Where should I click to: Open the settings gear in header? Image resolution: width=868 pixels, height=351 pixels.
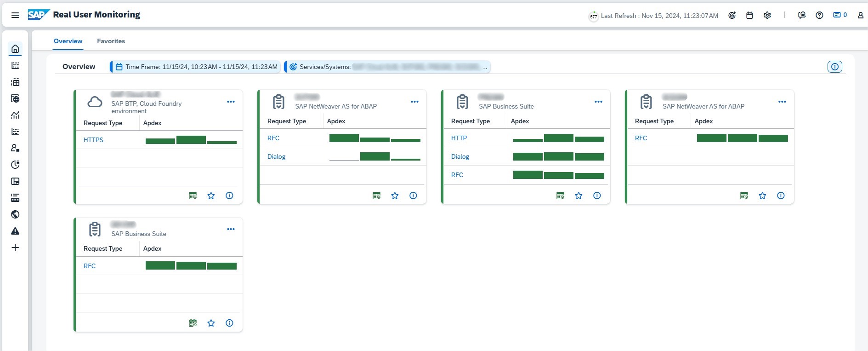point(767,15)
